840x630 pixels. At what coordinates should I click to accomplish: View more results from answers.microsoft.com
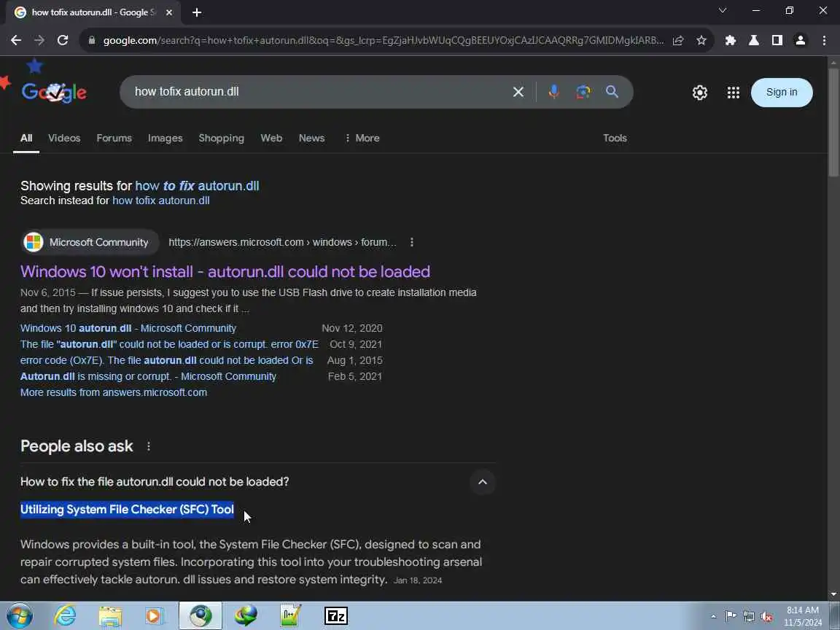click(114, 393)
